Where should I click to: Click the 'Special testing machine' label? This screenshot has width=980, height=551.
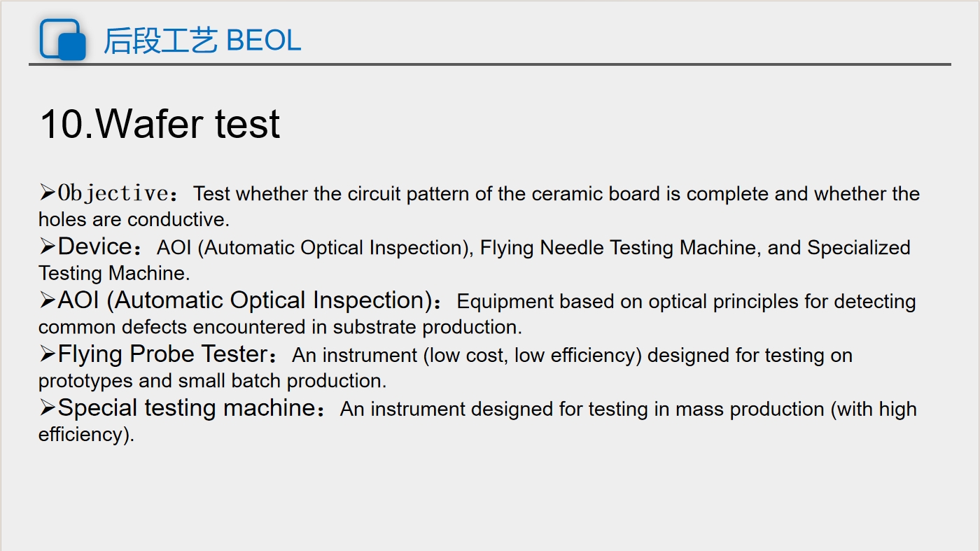pos(187,408)
